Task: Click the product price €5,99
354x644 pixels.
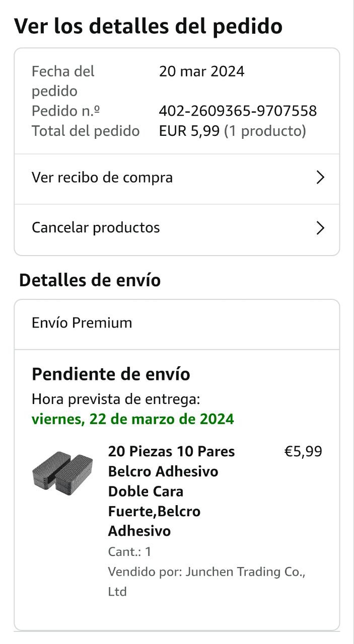Action: pos(303,452)
